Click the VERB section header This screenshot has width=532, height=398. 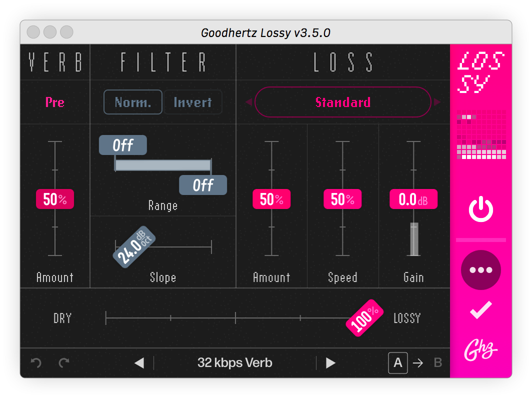pyautogui.click(x=55, y=62)
